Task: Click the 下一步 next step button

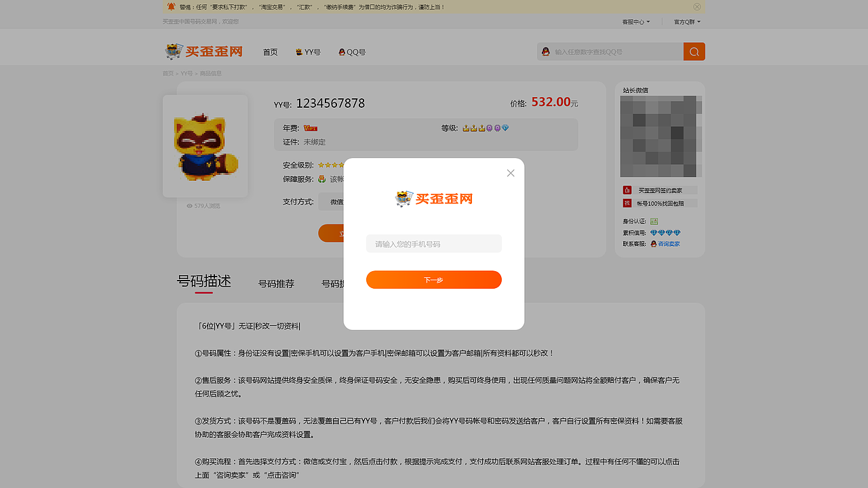Action: pos(434,280)
